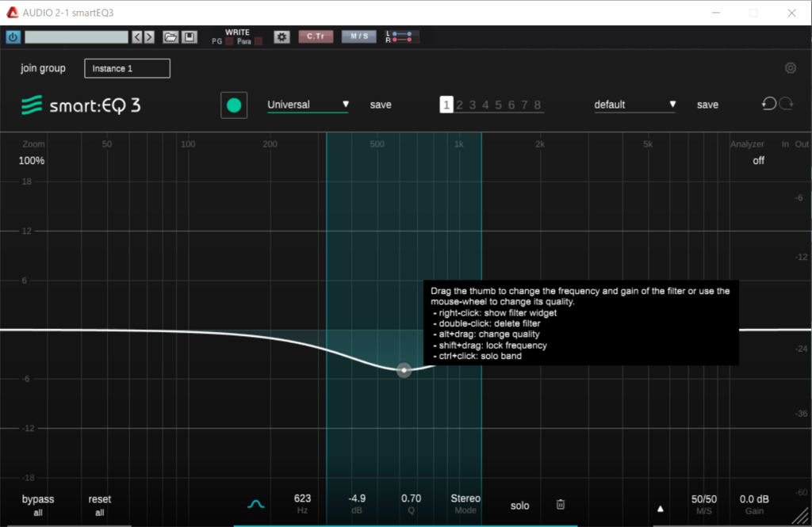
Task: Toggle the Analyzer off setting
Action: pos(759,161)
